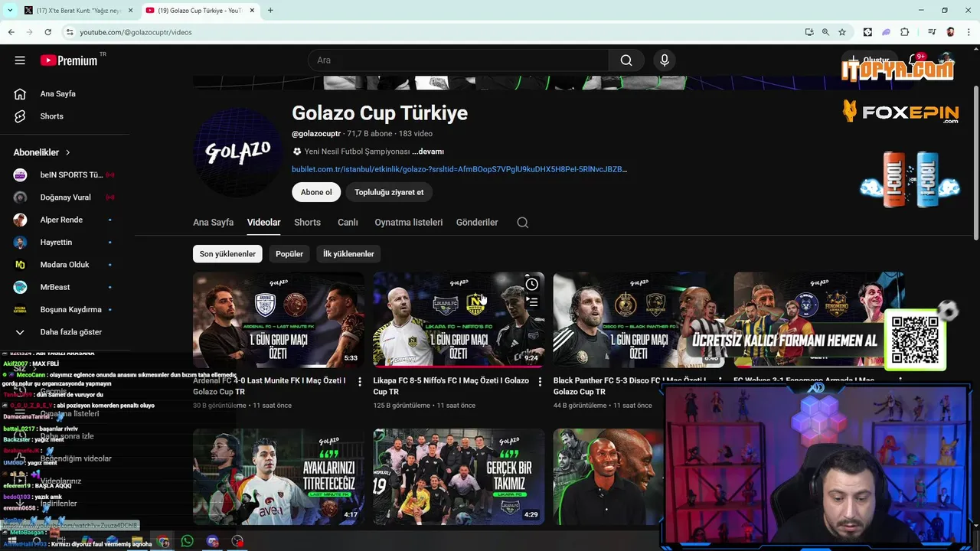Click the YouTube Premium logo
The image size is (980, 551).
[x=70, y=60]
